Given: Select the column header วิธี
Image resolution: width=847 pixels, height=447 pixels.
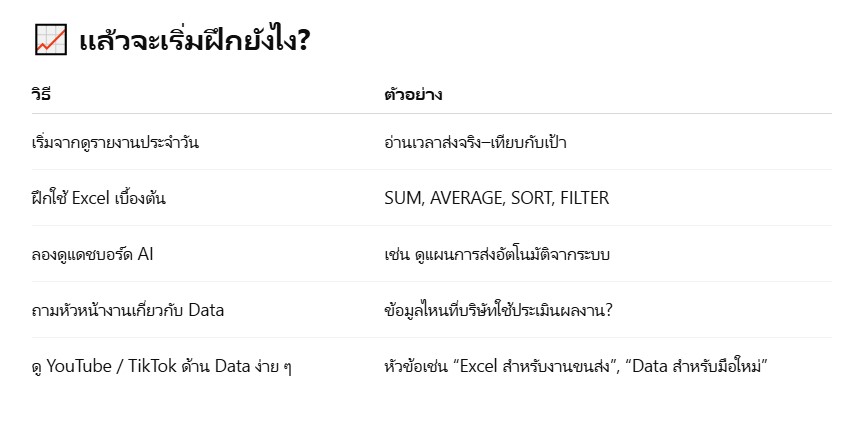Looking at the screenshot, I should click(x=41, y=94).
